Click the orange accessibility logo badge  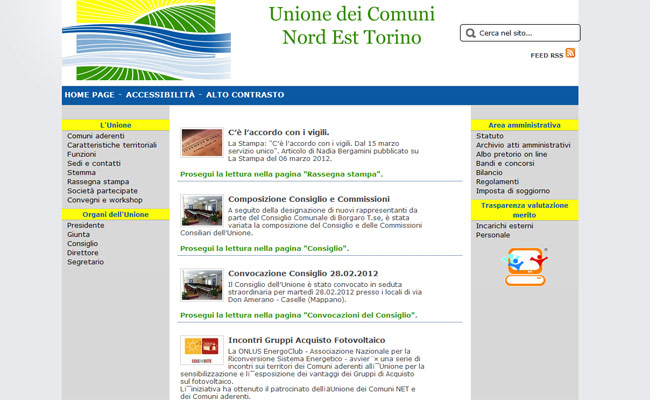click(x=524, y=267)
